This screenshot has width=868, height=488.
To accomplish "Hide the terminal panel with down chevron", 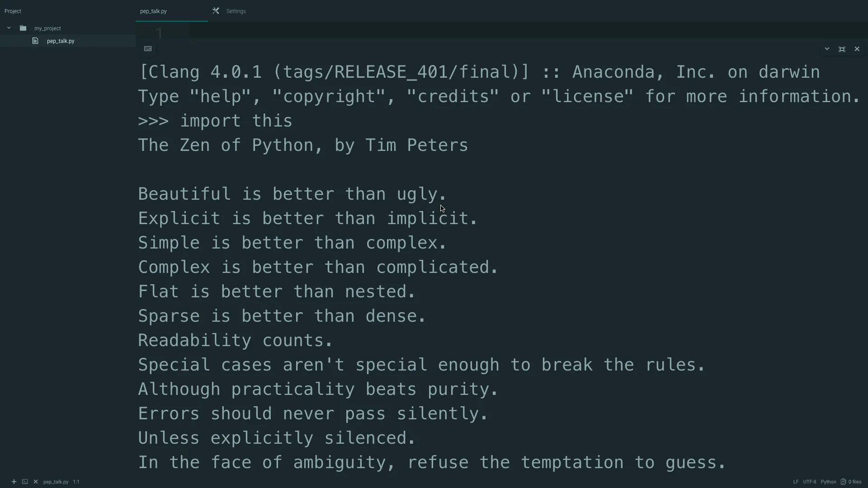I will pyautogui.click(x=827, y=49).
